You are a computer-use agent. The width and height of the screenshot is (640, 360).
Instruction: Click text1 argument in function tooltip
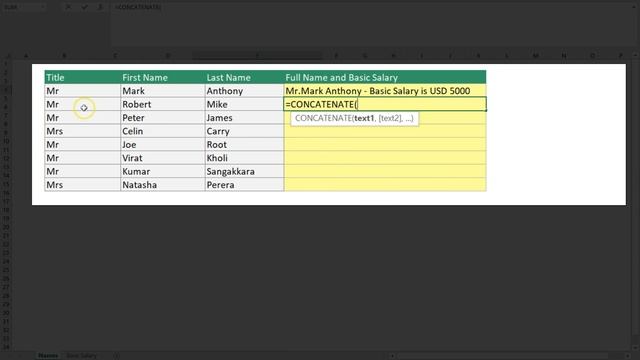[364, 118]
